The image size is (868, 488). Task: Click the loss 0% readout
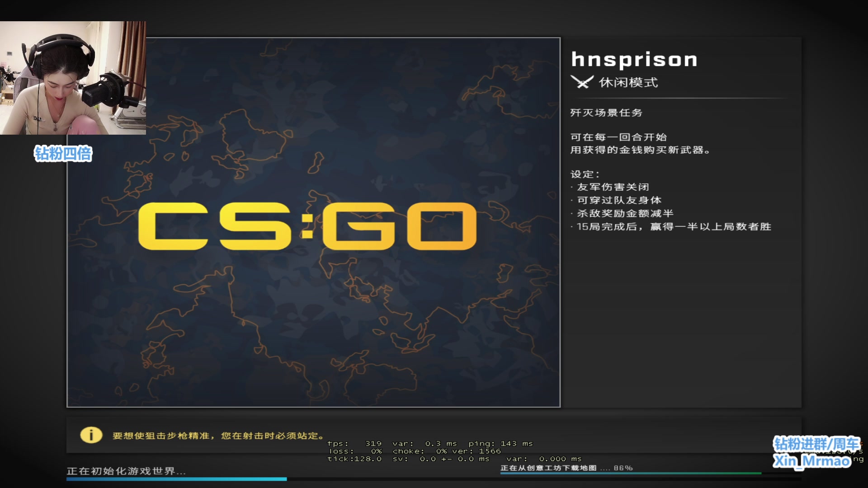tap(355, 451)
